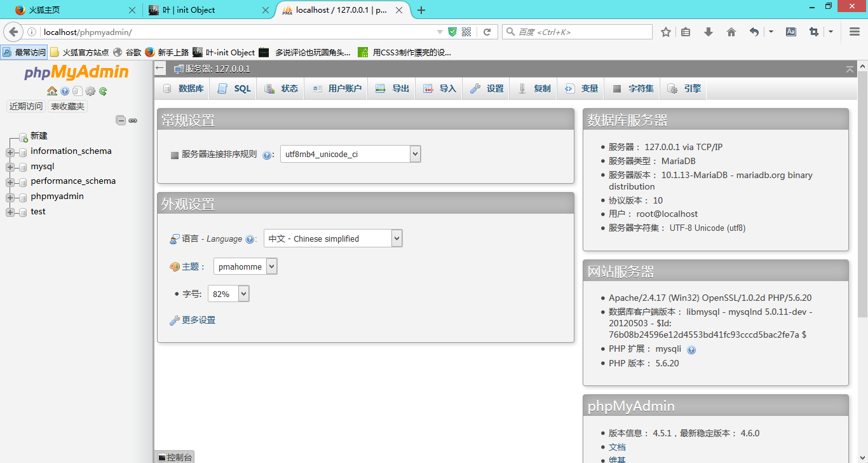Open navigation panel settings gear icon
Viewport: 868px width, 463px height.
point(90,91)
